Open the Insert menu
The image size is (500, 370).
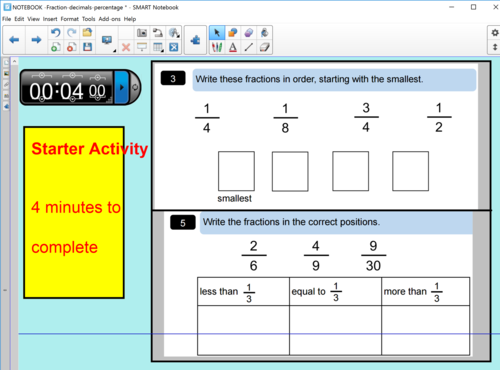pos(50,19)
